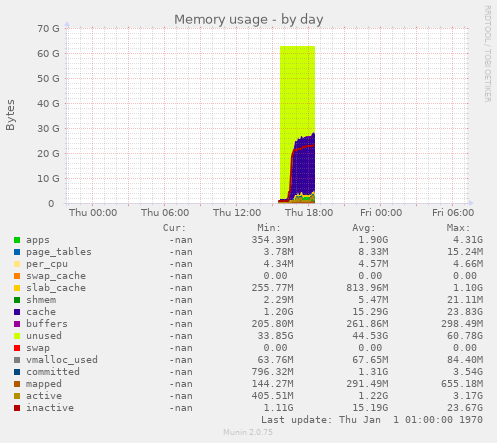Click the mapped brown legend swatch

(17, 384)
